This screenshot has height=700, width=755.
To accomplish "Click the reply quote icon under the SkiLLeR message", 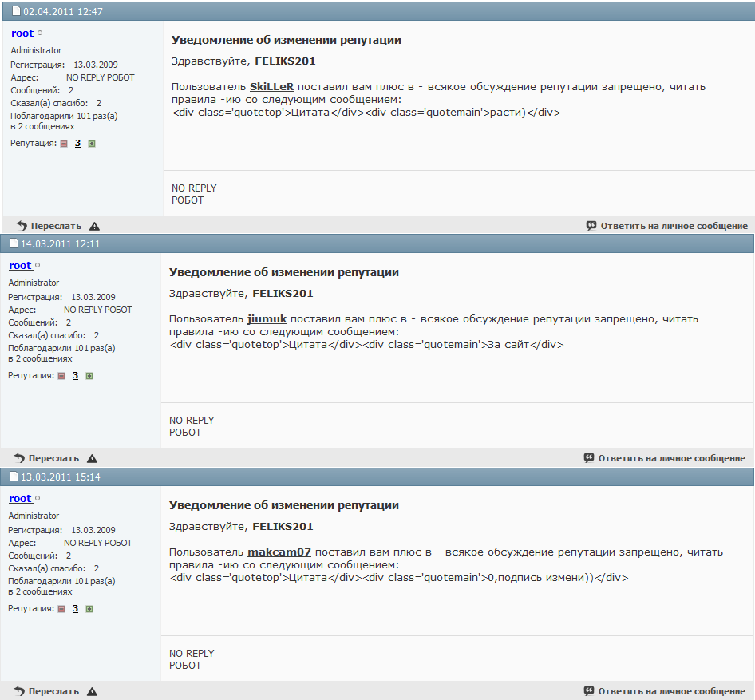I will 591,225.
